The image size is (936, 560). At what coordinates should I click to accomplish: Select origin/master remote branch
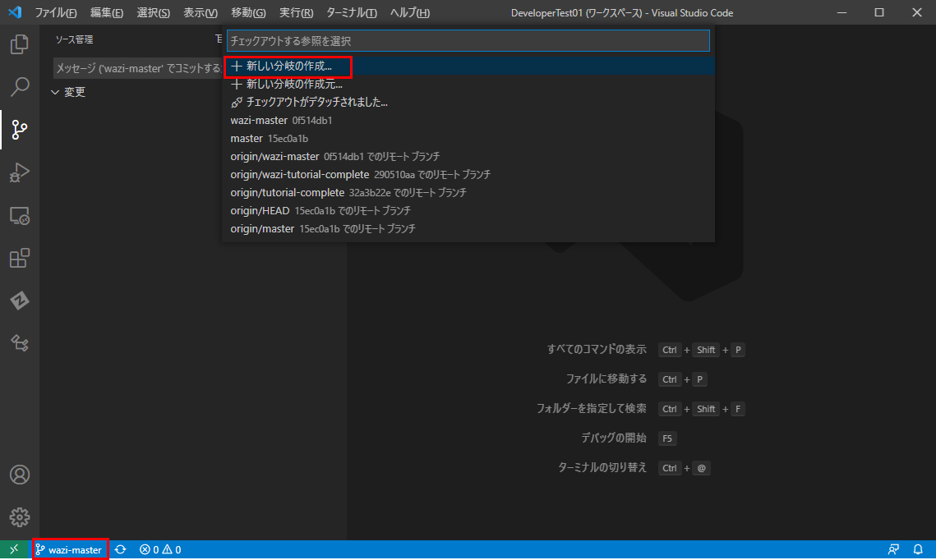468,228
